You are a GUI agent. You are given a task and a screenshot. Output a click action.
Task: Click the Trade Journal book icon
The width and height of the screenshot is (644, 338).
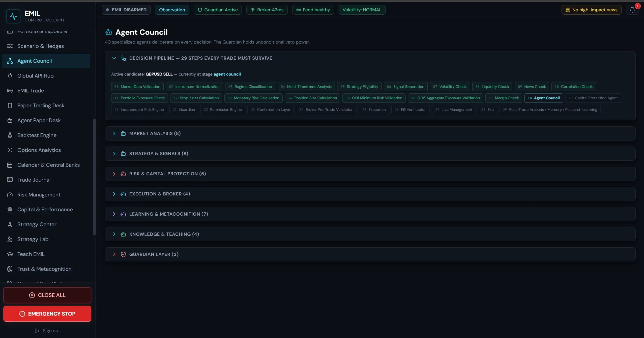pos(10,180)
